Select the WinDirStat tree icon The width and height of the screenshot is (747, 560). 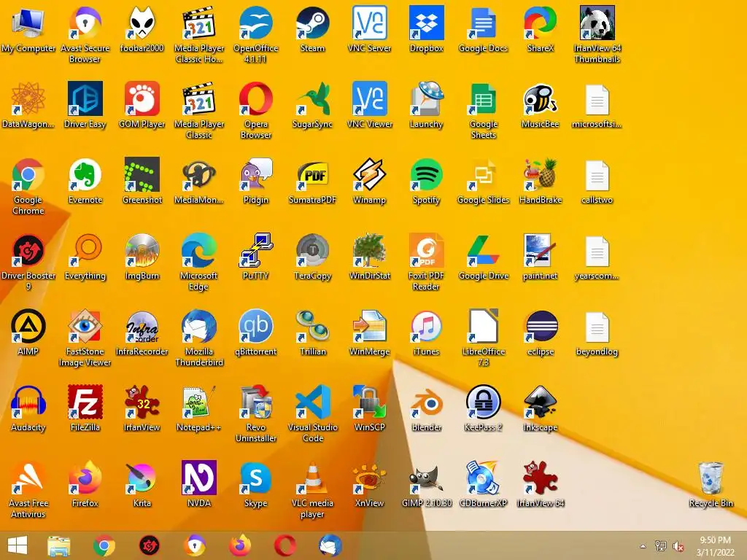click(x=370, y=251)
